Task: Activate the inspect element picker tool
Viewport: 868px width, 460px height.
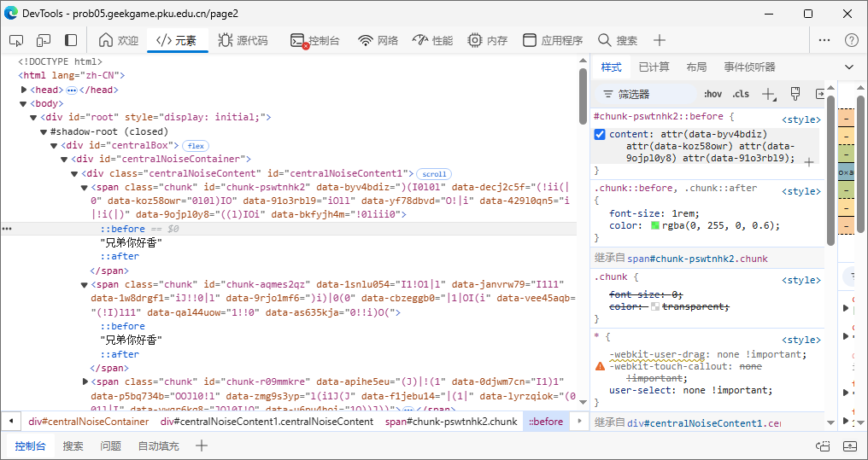Action: point(16,40)
